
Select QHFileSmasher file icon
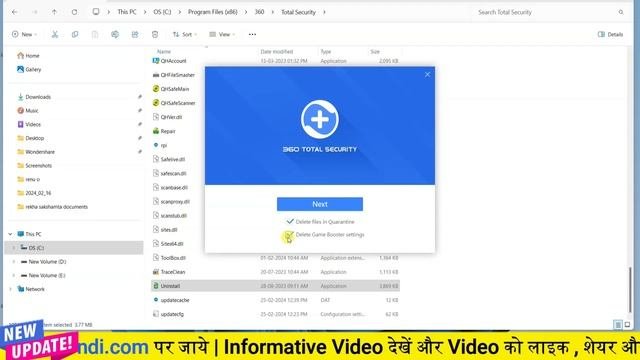[x=156, y=75]
